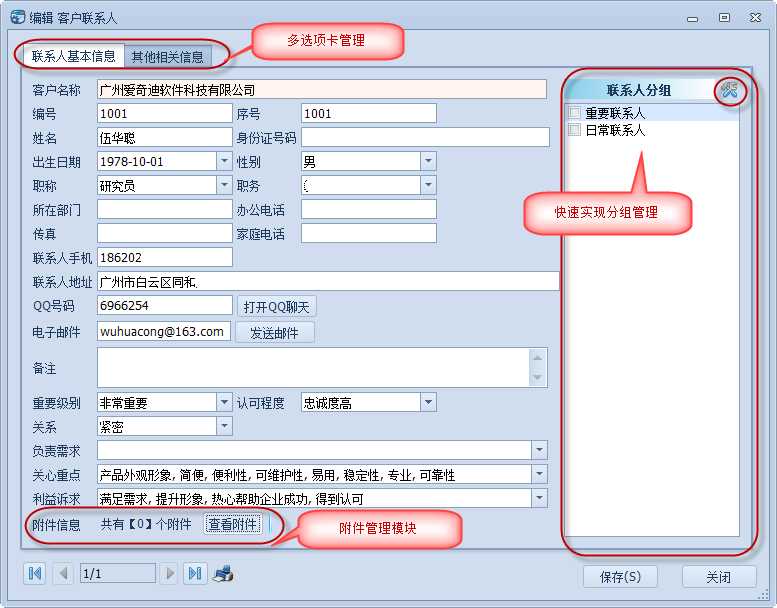Click the QQ号码 input field
The width and height of the screenshot is (777, 608).
point(165,305)
